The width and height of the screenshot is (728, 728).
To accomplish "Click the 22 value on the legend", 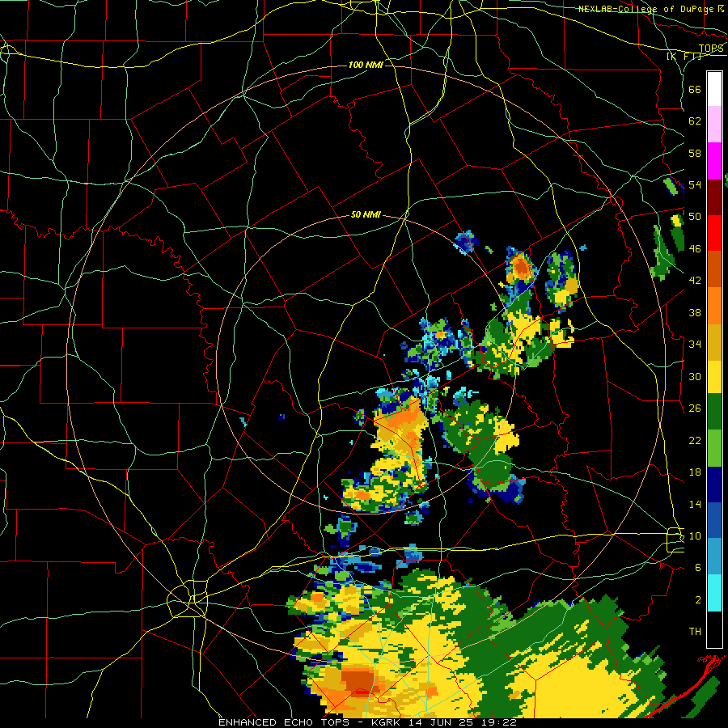I will [x=695, y=440].
